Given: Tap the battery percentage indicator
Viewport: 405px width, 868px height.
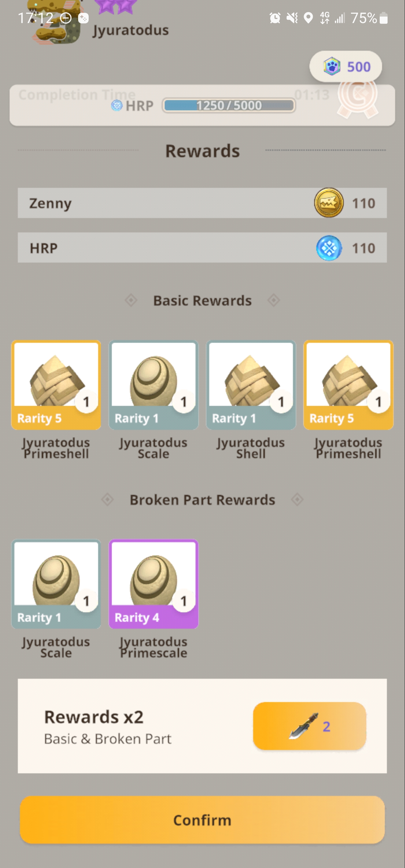Looking at the screenshot, I should 369,18.
